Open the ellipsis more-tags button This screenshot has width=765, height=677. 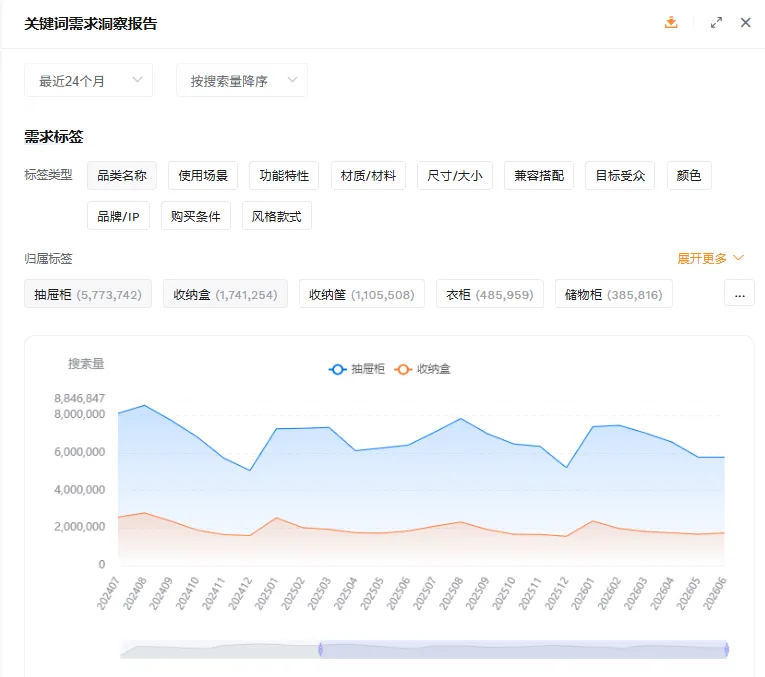coord(740,293)
